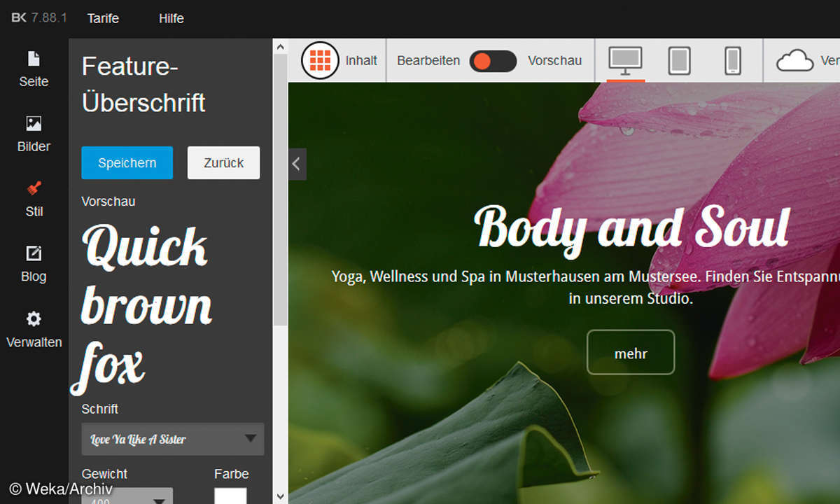Click the Inhalt grid icon

320,61
